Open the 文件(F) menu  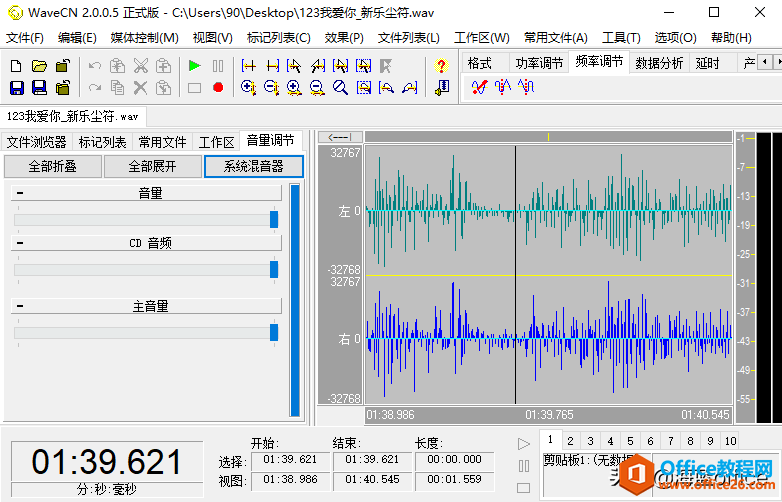24,38
